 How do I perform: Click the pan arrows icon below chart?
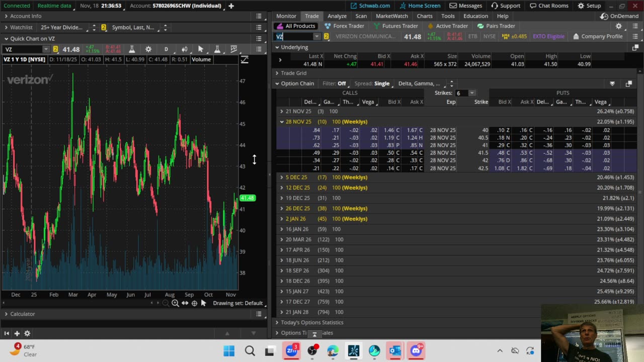point(185,303)
